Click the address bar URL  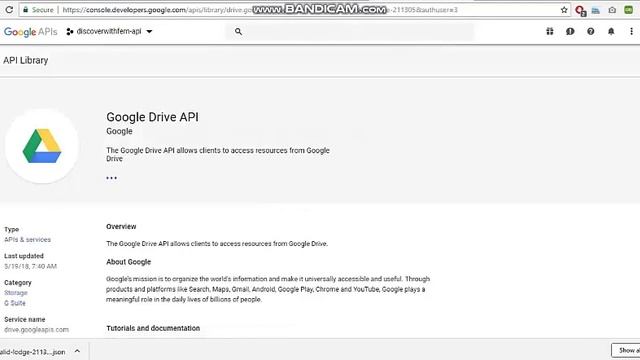click(260, 10)
